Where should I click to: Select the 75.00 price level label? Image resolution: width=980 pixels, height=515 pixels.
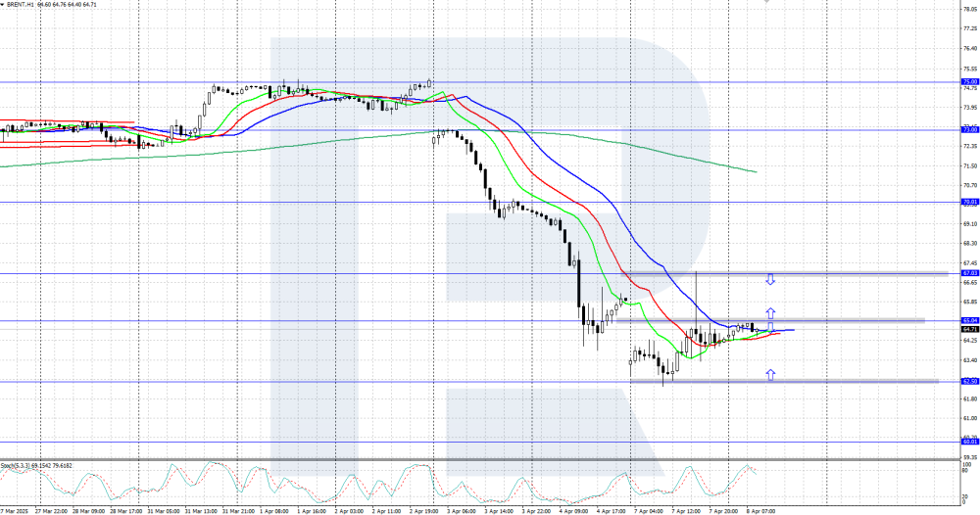click(970, 82)
